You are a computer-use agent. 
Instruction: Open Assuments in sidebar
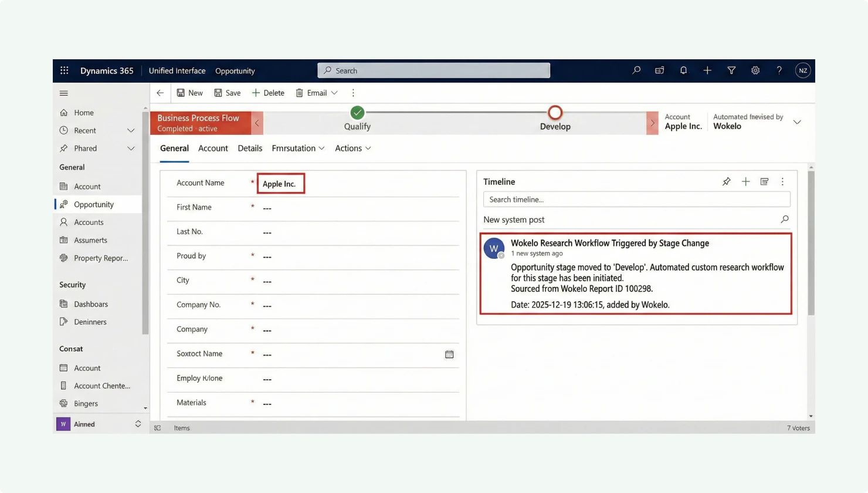[90, 240]
